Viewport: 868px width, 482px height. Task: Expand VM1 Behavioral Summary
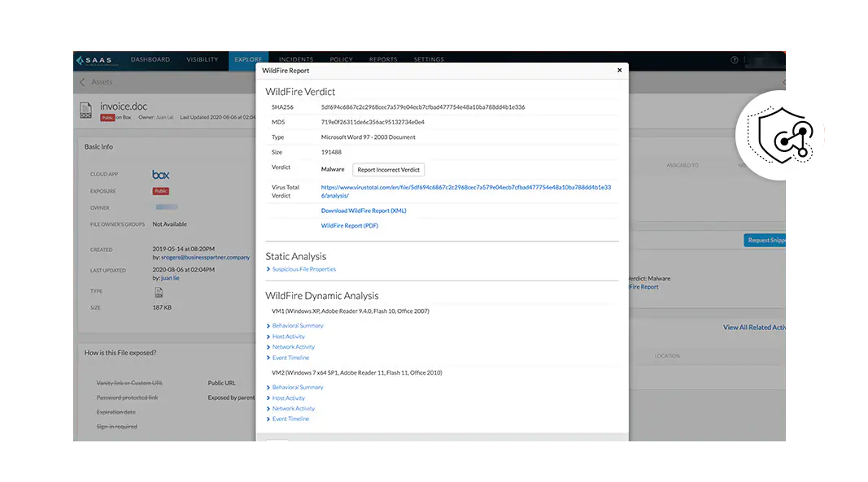click(297, 326)
